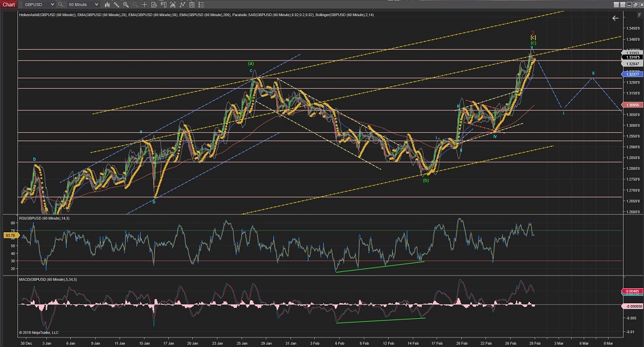Open the indicators icon in toolbar
This screenshot has height=347, width=644.
172,4
